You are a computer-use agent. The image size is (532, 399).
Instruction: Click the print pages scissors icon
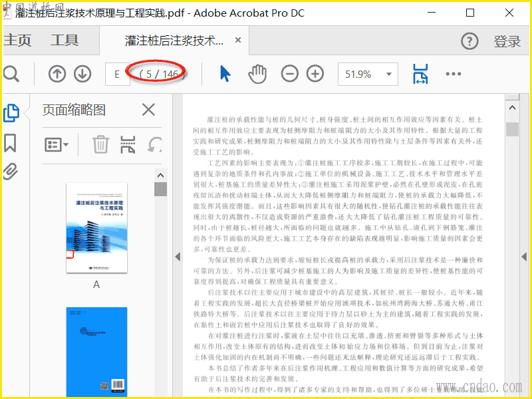128,144
